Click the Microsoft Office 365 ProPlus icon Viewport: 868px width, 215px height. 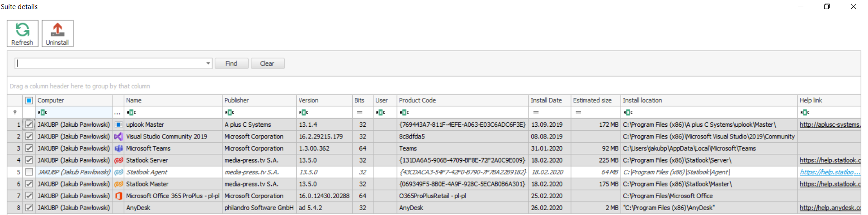pyautogui.click(x=118, y=196)
